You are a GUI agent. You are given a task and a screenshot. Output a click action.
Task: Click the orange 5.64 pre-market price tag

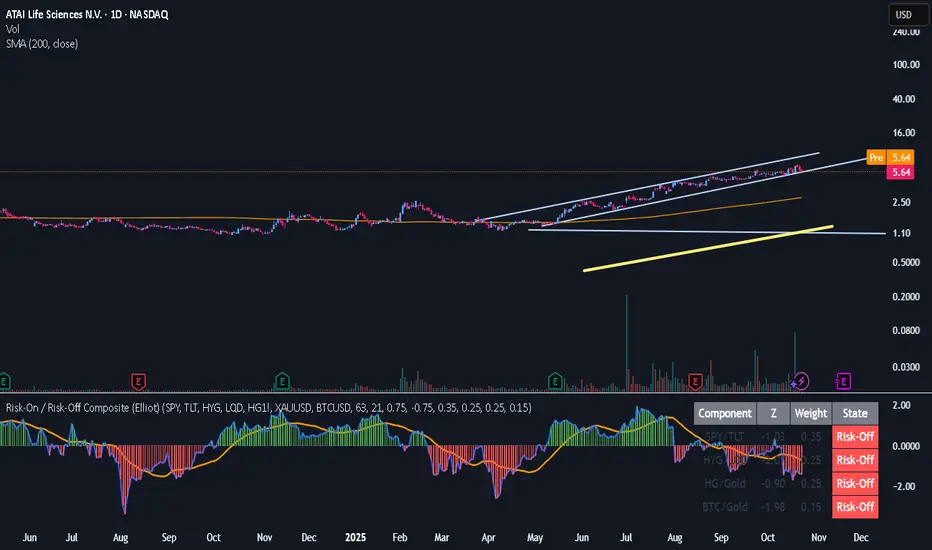[x=901, y=158]
